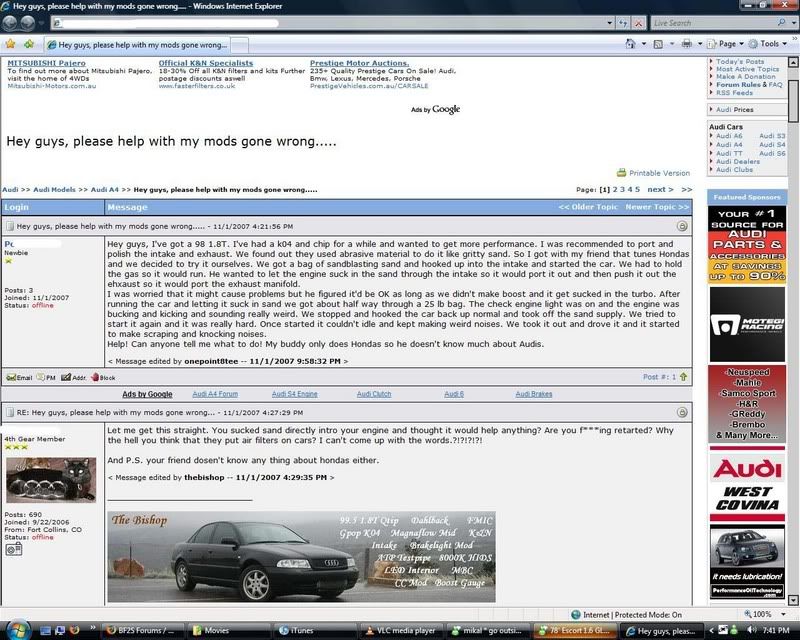Go to page 2 of the thread
This screenshot has width=800, height=640.
(x=615, y=189)
